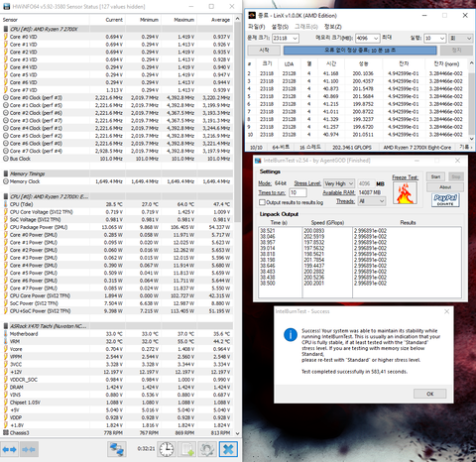
Task: Click the 202.3461 GFLOPS status bar entry
Action: coord(352,148)
